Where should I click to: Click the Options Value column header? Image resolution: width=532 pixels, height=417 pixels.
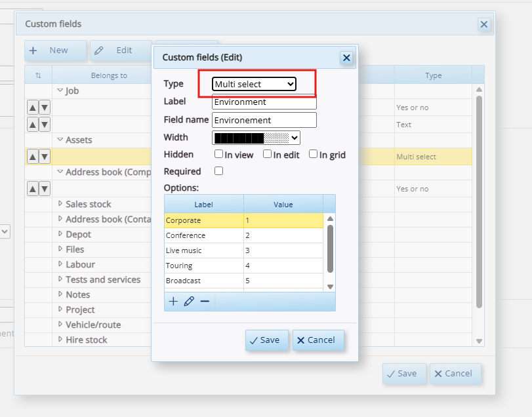(x=283, y=205)
